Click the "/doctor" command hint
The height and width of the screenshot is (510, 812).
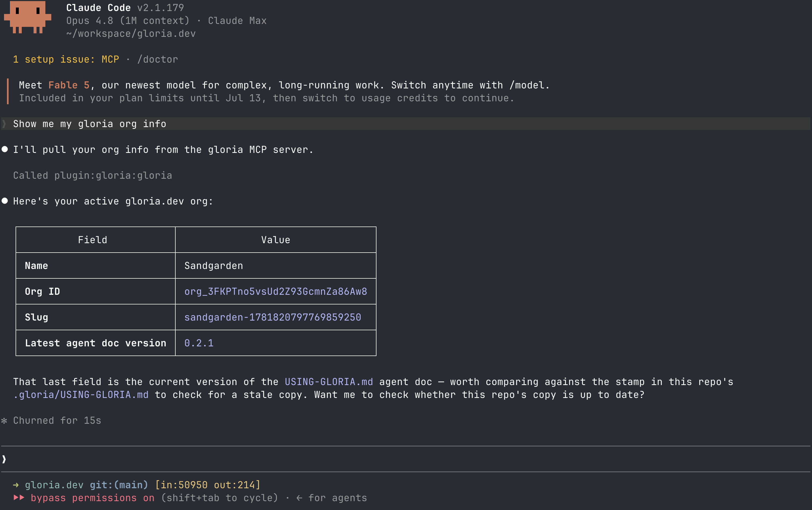pos(157,59)
